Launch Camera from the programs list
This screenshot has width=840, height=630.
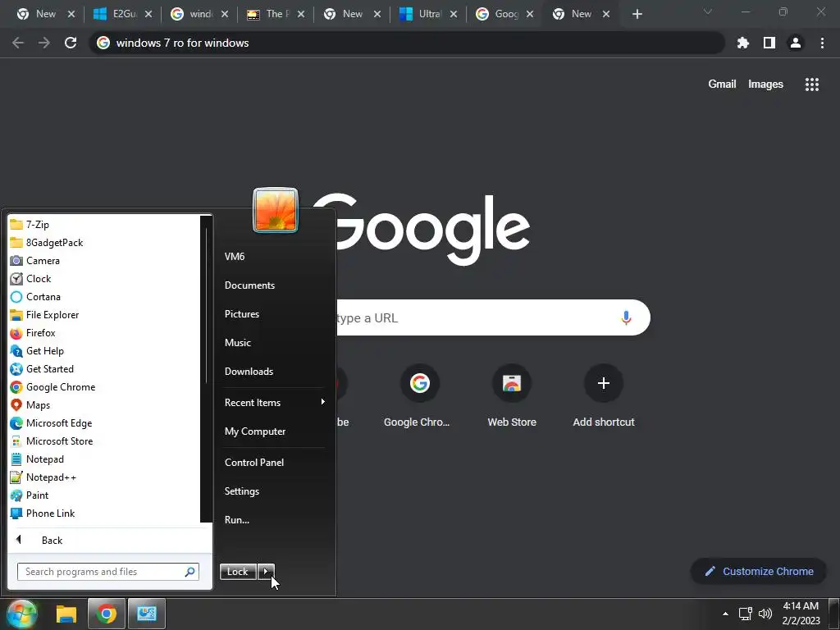(35, 261)
